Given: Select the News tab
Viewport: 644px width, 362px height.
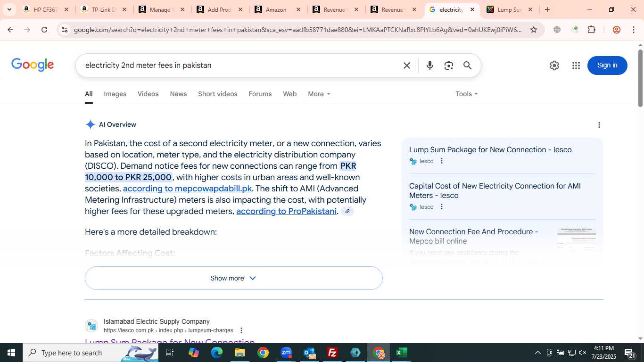Looking at the screenshot, I should coord(178,94).
